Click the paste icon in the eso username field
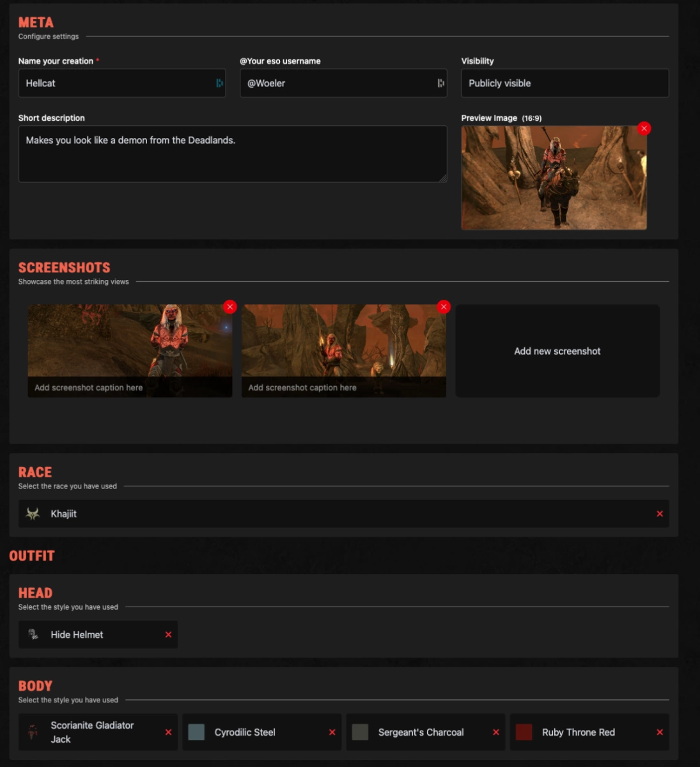700x767 pixels. 439,83
